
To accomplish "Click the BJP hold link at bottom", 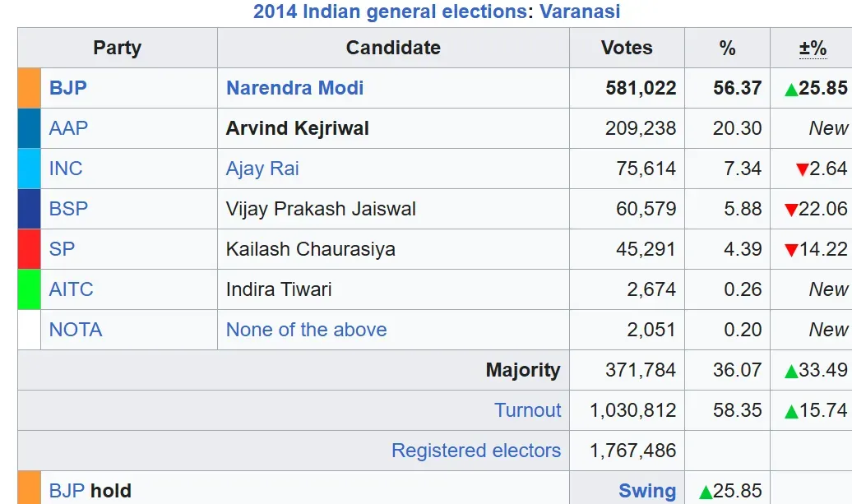I will pyautogui.click(x=68, y=490).
